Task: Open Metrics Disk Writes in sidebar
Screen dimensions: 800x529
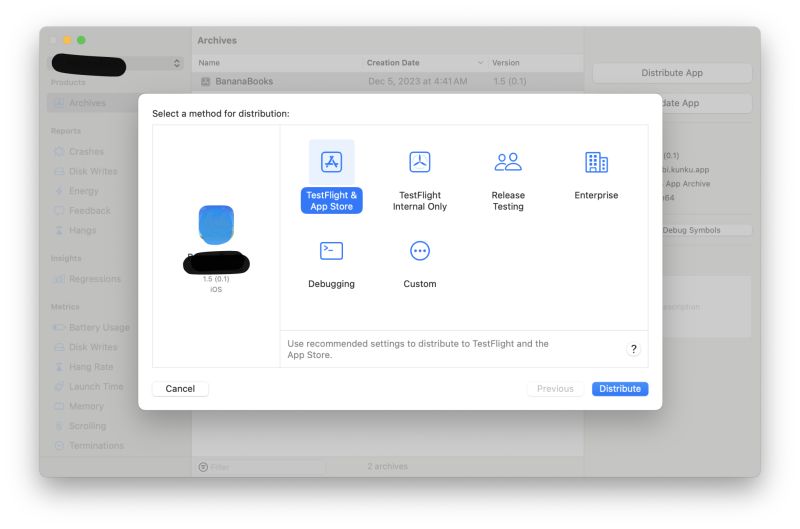Action: click(x=93, y=347)
